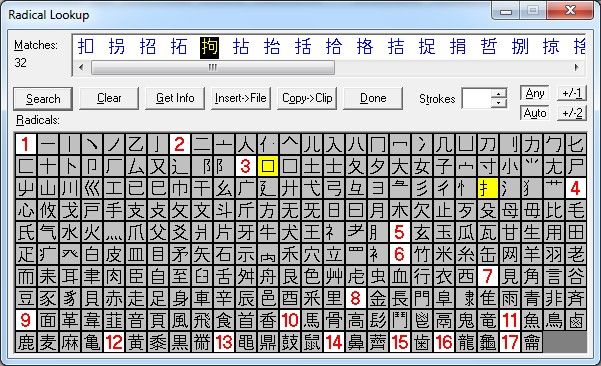Toggle the Auto search button
The width and height of the screenshot is (601, 366).
click(x=535, y=113)
